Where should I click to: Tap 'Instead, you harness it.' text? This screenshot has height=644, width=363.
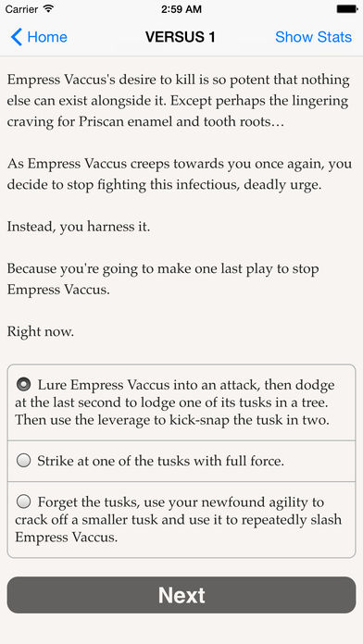[x=79, y=227]
